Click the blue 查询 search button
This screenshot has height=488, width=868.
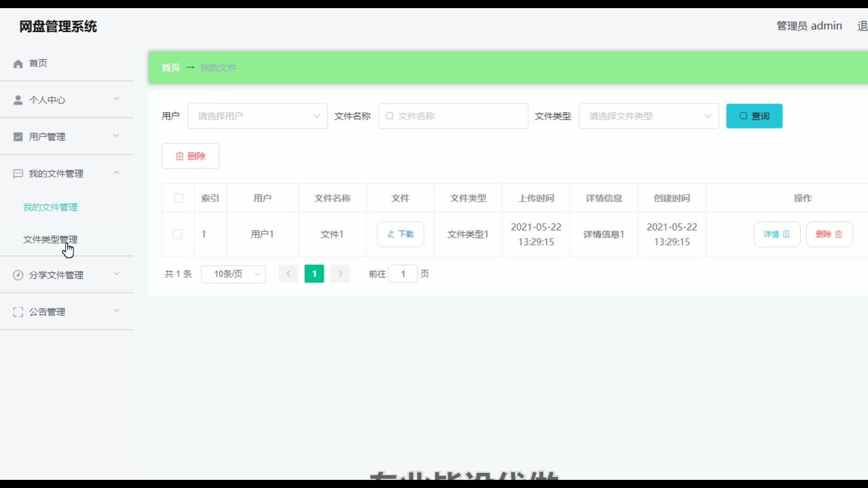pos(754,116)
